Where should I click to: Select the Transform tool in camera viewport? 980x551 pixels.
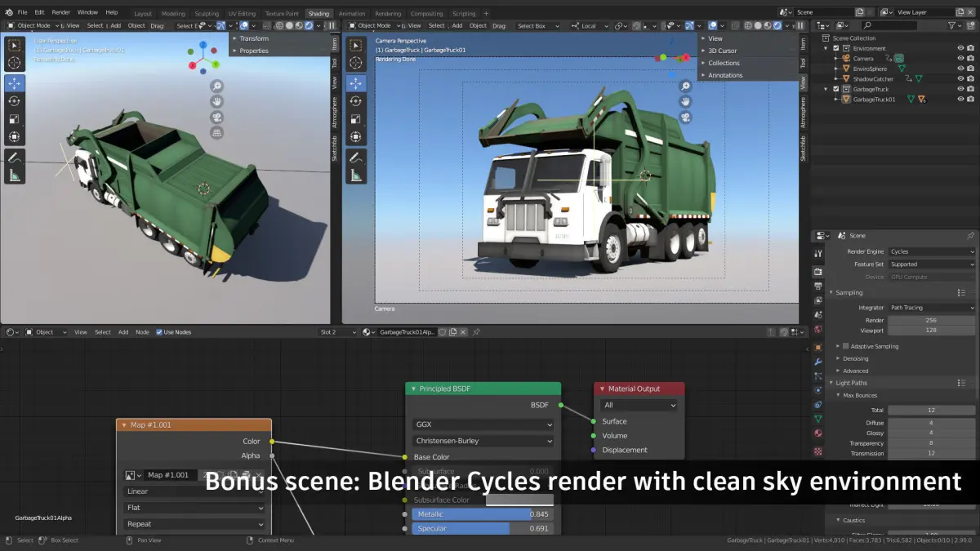click(x=355, y=136)
